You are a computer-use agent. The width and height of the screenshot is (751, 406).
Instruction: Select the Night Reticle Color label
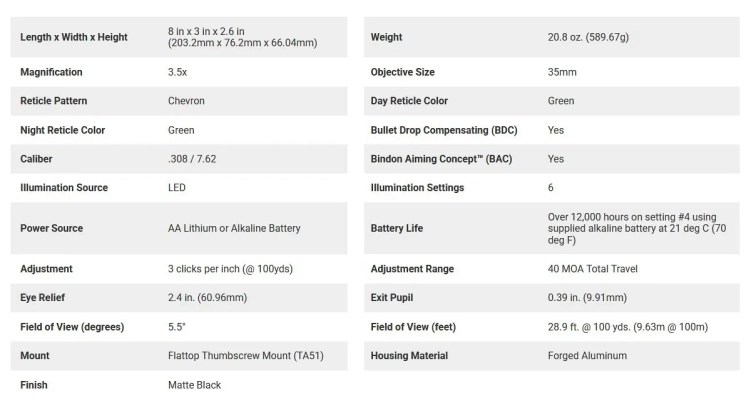click(62, 130)
